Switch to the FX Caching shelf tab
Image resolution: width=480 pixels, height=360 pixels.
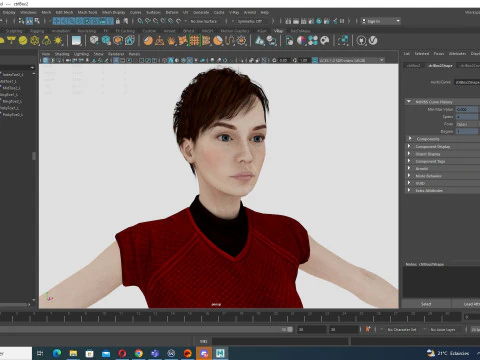tap(125, 31)
